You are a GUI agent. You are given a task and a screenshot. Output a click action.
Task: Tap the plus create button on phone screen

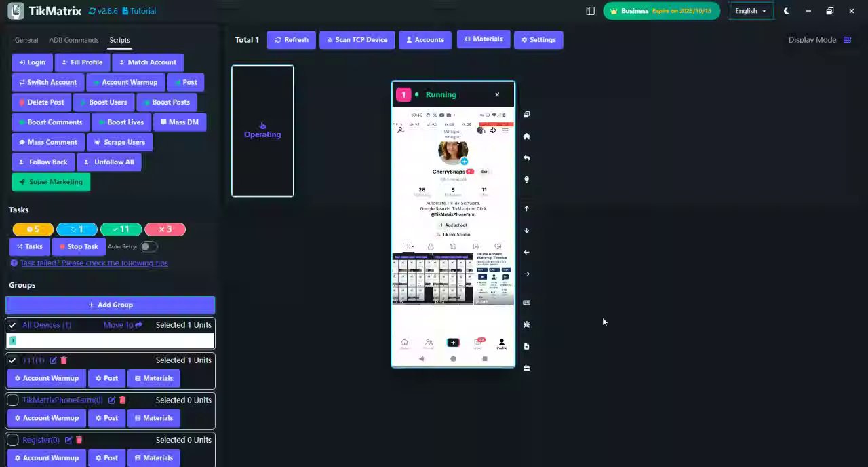453,343
